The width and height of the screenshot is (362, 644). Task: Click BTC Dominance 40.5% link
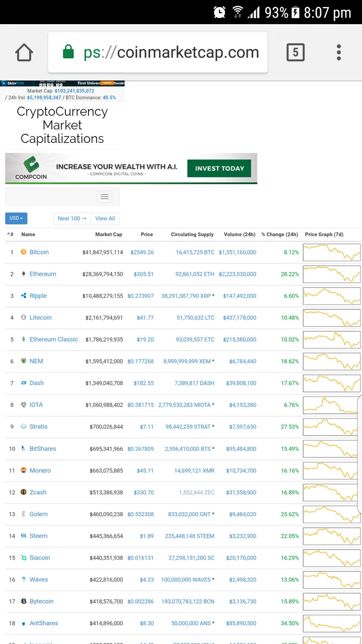[x=109, y=98]
